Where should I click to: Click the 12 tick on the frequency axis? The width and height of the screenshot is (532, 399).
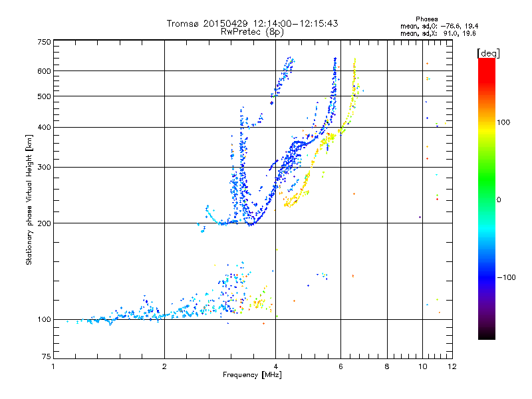(x=452, y=366)
